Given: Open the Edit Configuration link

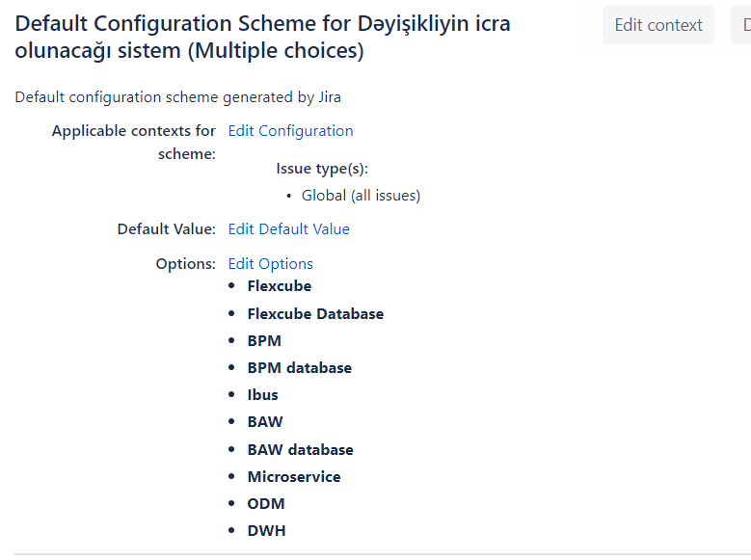Looking at the screenshot, I should (290, 131).
